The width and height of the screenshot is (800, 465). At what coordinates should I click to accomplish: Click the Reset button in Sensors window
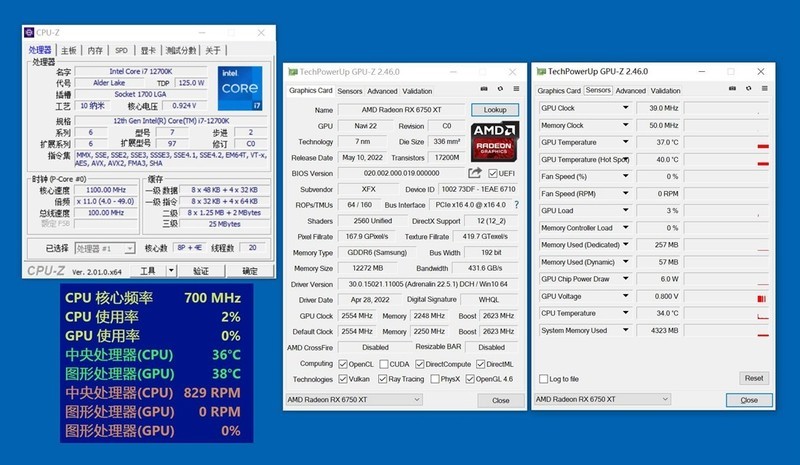[x=754, y=378]
